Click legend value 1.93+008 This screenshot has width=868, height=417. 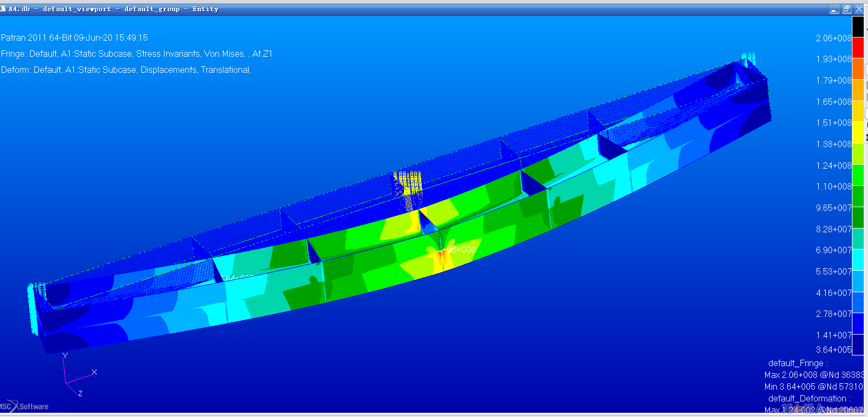point(834,59)
